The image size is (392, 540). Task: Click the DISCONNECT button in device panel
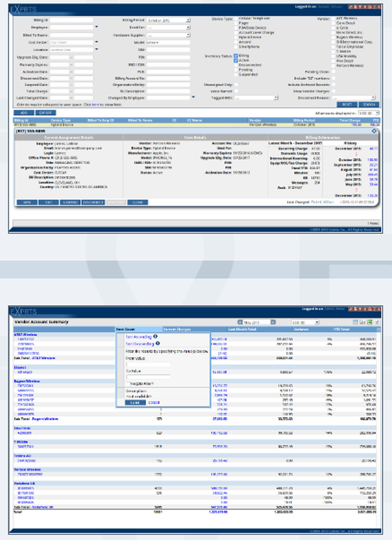tap(93, 202)
